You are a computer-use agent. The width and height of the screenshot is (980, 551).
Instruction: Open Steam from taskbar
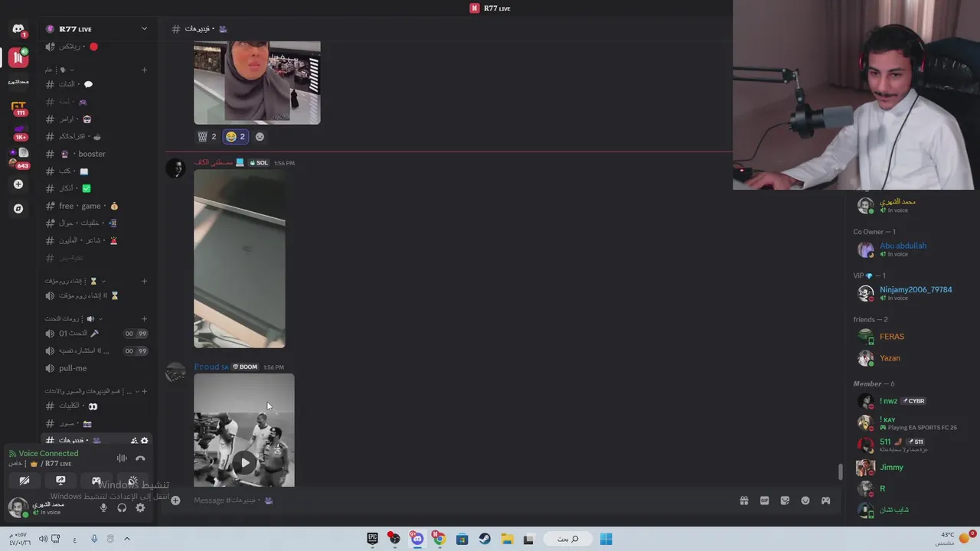[485, 539]
